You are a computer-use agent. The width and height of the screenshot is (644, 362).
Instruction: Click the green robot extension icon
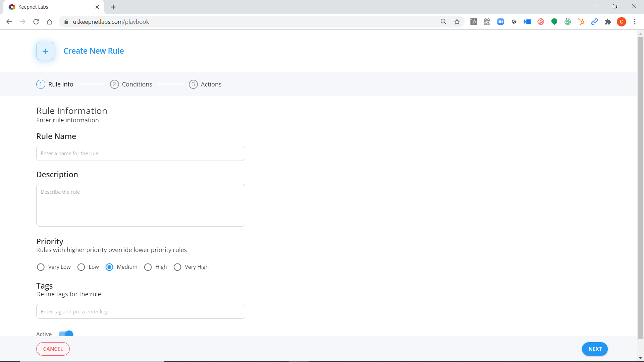[x=568, y=21]
